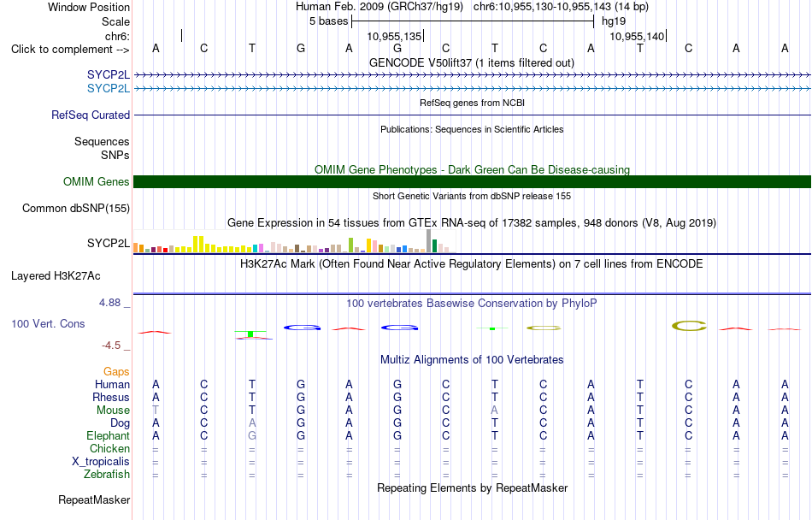
Task: Open the dark blue SYCP2L GENCODE track label
Action: (109, 75)
